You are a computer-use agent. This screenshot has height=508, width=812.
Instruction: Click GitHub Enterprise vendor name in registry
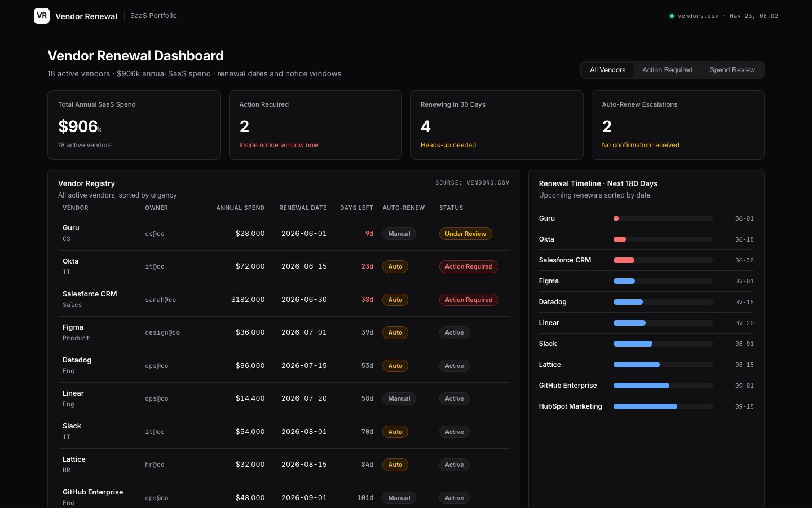(x=92, y=492)
